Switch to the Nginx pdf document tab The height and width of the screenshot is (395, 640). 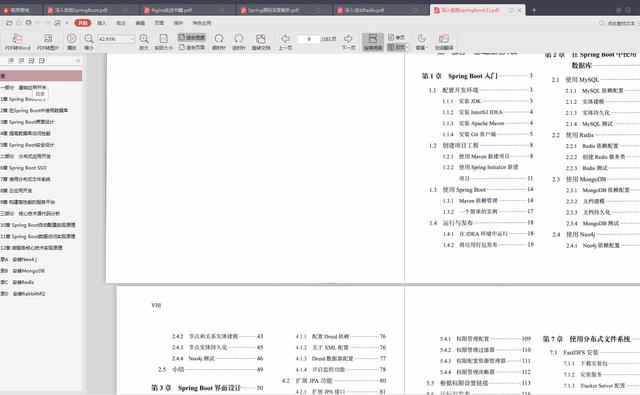(187, 10)
